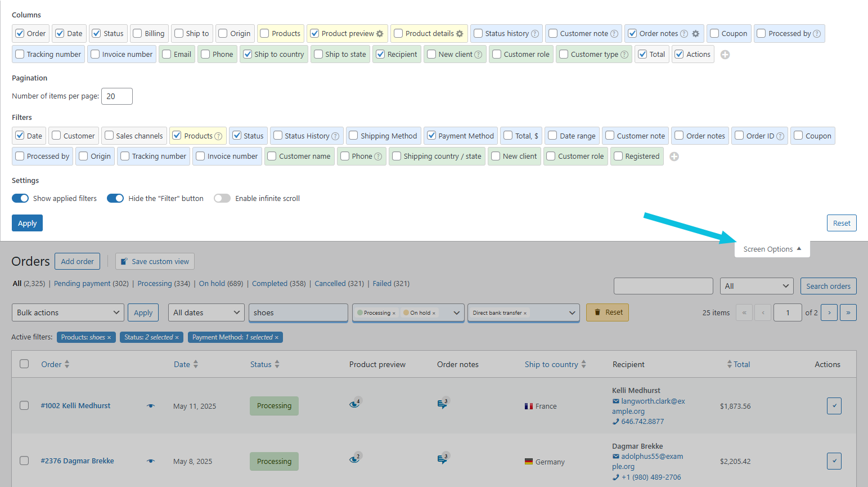Open the All dates dropdown
Image resolution: width=868 pixels, height=487 pixels.
206,312
